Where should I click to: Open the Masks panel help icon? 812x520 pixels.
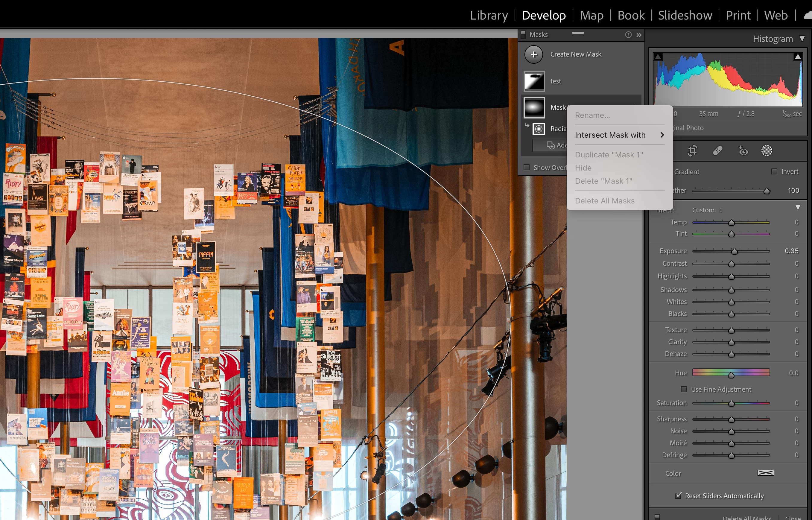coord(628,35)
